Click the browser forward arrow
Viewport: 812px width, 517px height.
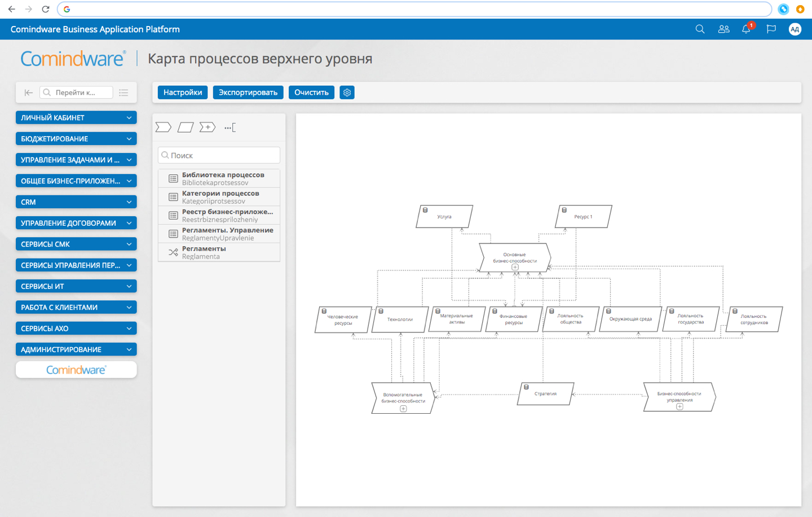(x=28, y=9)
